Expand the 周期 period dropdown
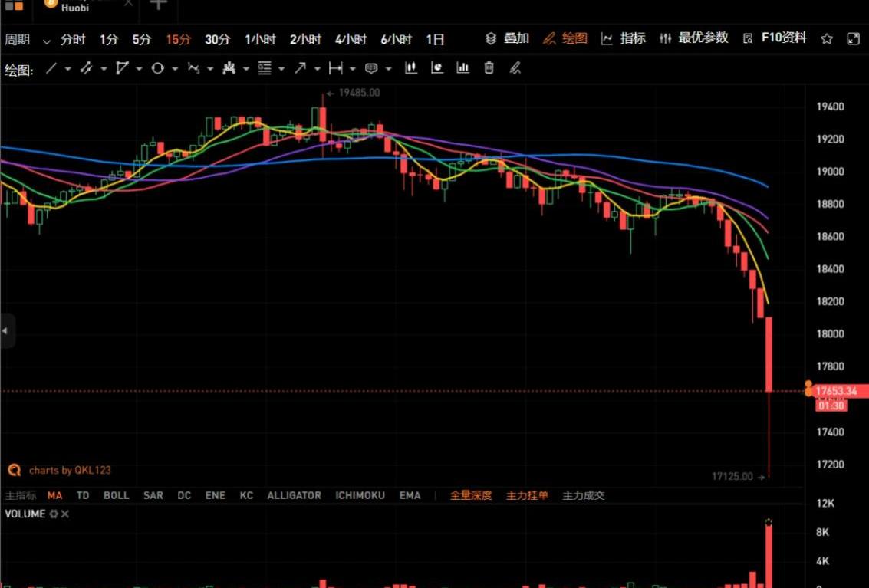Viewport: 869px width, 588px height. click(27, 40)
